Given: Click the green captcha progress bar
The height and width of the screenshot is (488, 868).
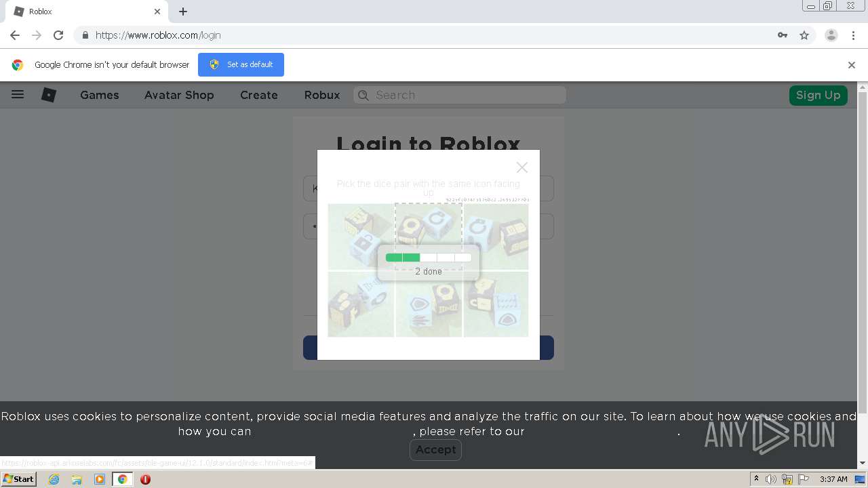Looking at the screenshot, I should [428, 258].
